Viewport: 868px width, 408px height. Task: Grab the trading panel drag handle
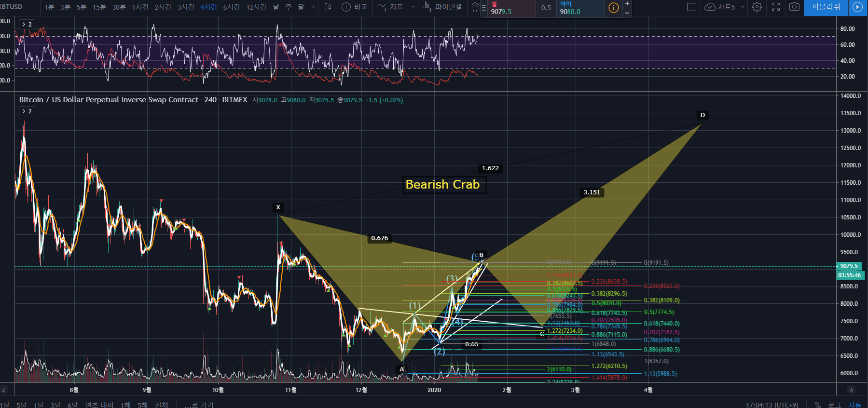point(484,8)
